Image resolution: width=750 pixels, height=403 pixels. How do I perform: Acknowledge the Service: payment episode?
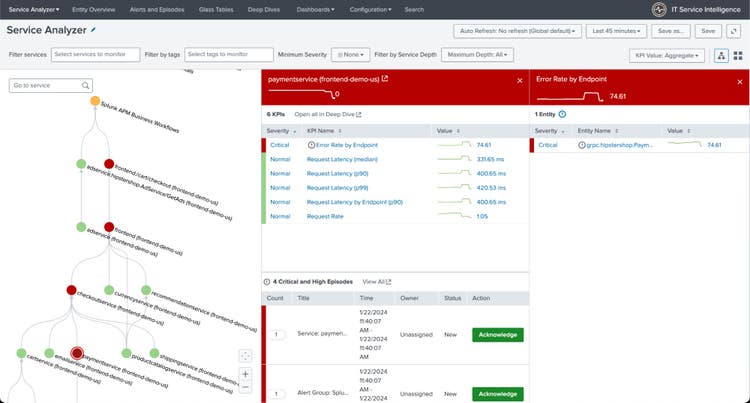pos(498,333)
